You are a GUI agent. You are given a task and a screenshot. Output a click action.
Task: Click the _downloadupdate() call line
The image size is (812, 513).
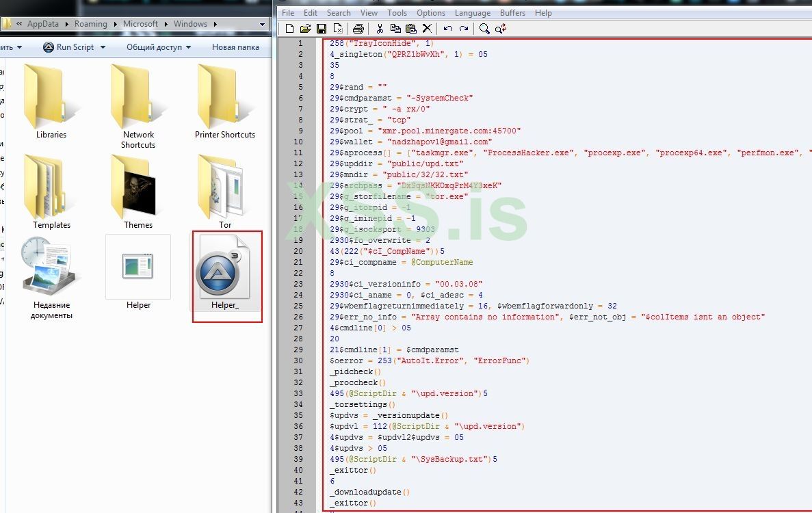pos(370,492)
